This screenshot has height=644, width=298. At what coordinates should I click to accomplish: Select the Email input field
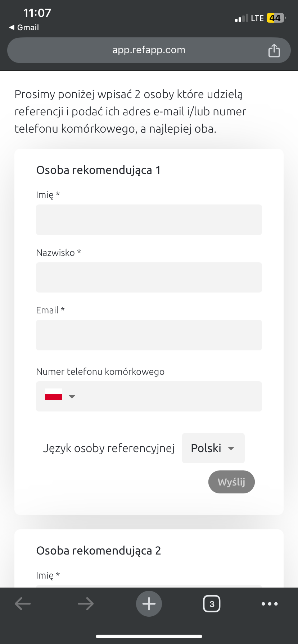coord(149,335)
